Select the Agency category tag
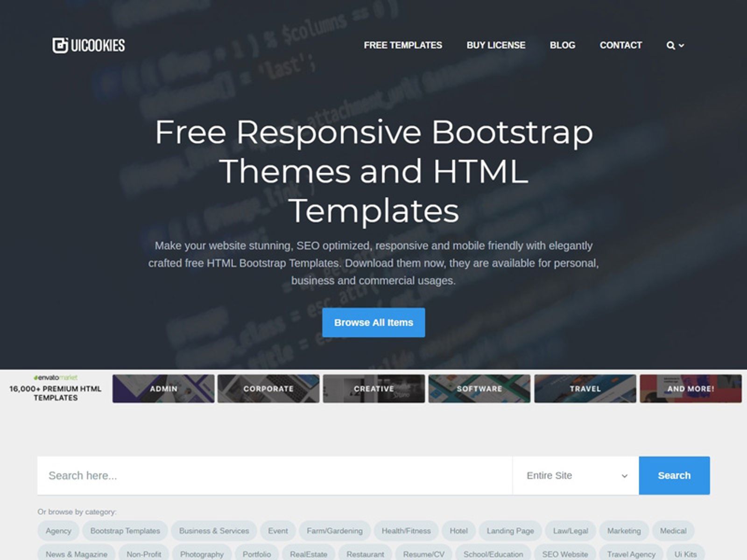The height and width of the screenshot is (560, 747). point(58,531)
